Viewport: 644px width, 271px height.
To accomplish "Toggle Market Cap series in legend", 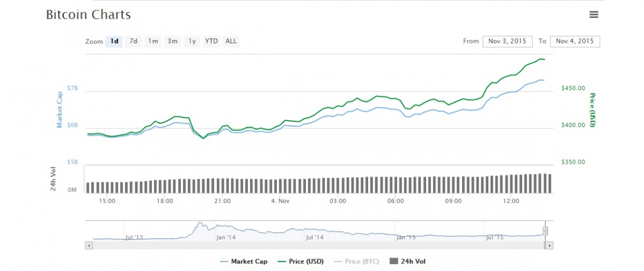I will click(x=244, y=261).
